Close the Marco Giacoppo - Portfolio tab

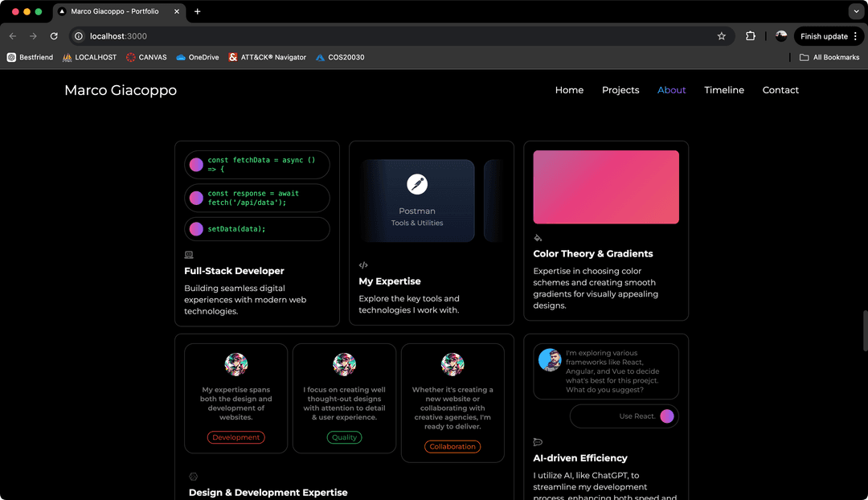click(177, 11)
